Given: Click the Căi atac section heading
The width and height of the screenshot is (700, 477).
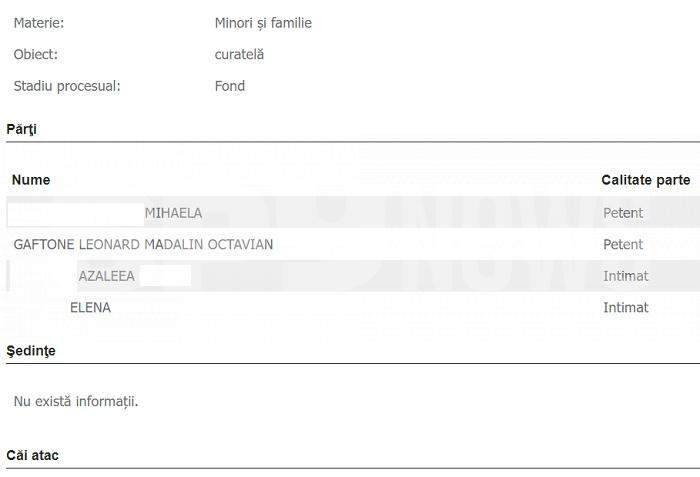Looking at the screenshot, I should click(32, 455).
